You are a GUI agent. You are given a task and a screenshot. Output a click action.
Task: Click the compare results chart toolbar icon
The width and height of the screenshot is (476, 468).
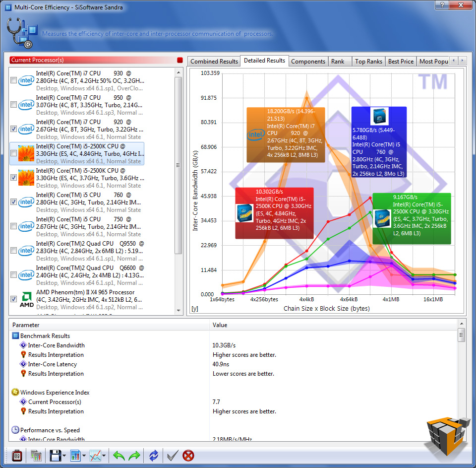pyautogui.click(x=36, y=456)
